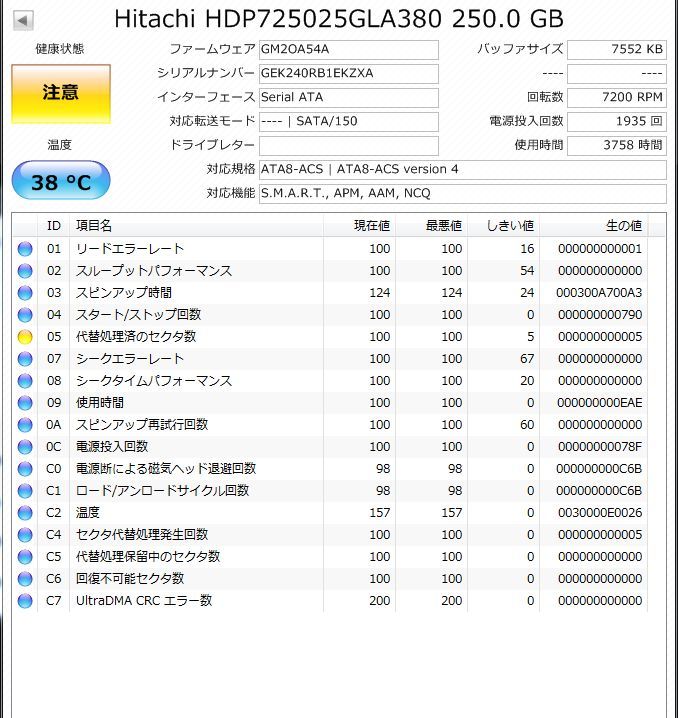Select the UltraDMA CRC エラー数 attribute name

click(144, 600)
